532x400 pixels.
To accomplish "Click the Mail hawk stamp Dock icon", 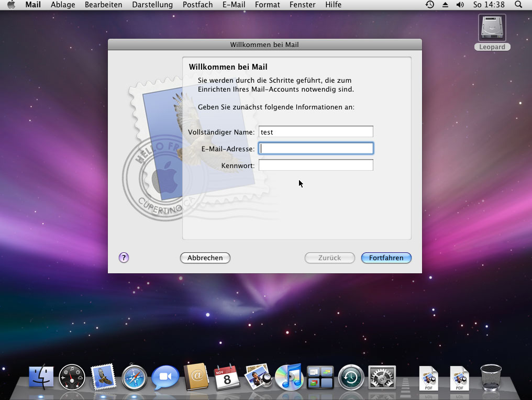I will tap(103, 377).
